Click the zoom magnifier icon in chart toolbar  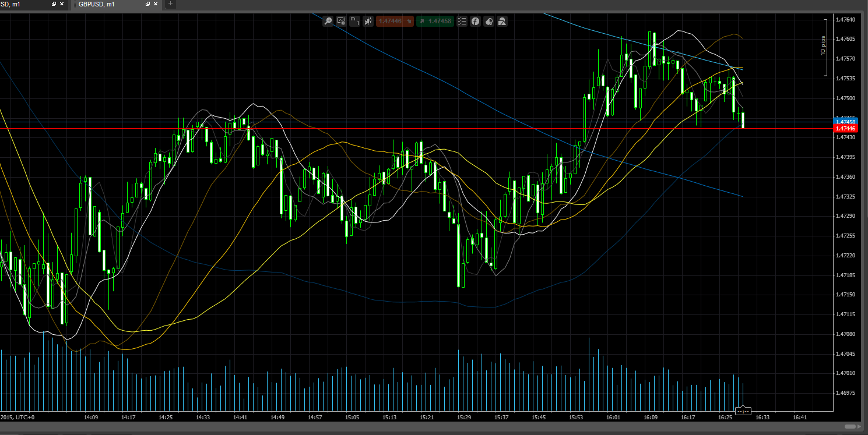click(x=328, y=22)
